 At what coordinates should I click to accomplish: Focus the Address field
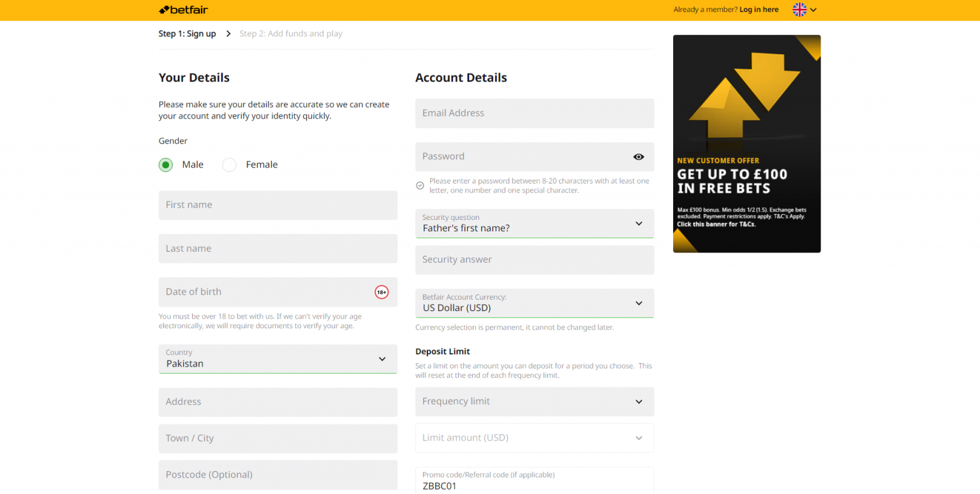pyautogui.click(x=278, y=402)
